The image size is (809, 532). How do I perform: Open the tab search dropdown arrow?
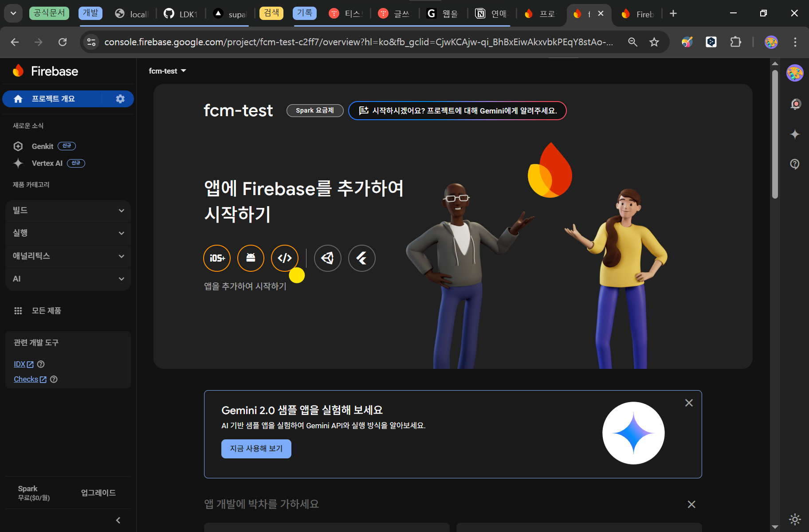coord(13,13)
